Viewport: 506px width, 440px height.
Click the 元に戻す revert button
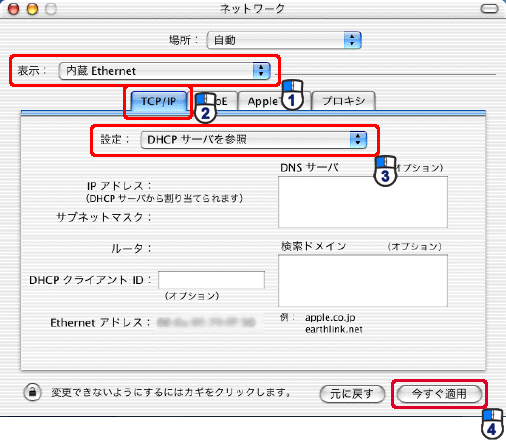click(352, 394)
